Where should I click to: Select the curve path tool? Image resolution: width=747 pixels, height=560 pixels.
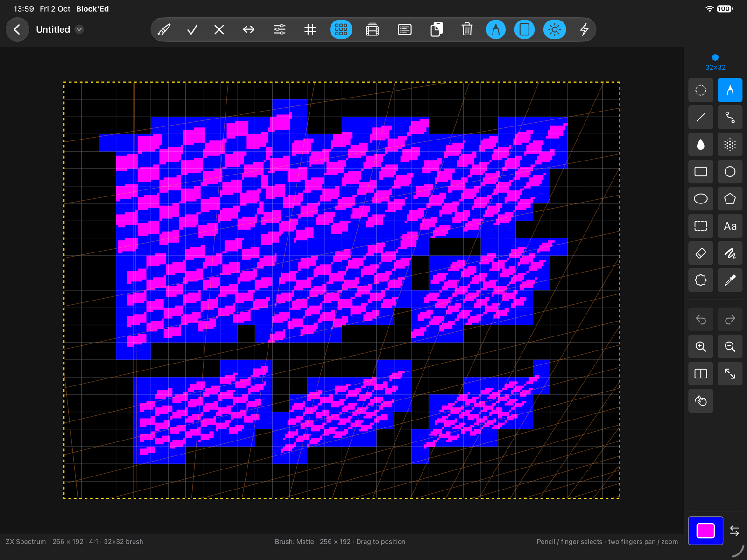coord(730,118)
